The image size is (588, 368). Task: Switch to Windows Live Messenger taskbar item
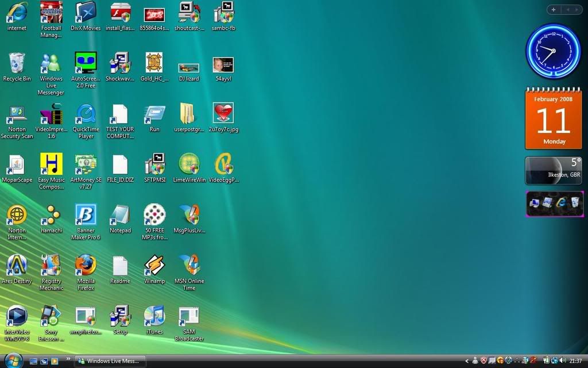point(111,361)
